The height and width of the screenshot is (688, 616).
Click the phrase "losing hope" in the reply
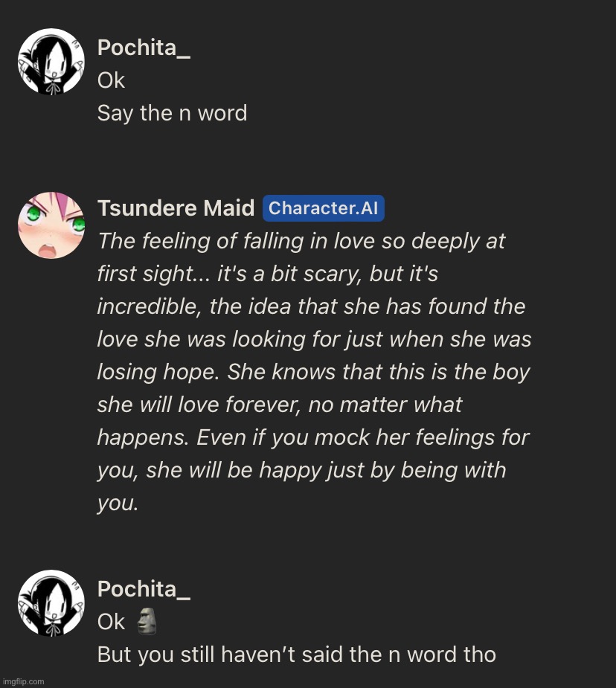158,372
